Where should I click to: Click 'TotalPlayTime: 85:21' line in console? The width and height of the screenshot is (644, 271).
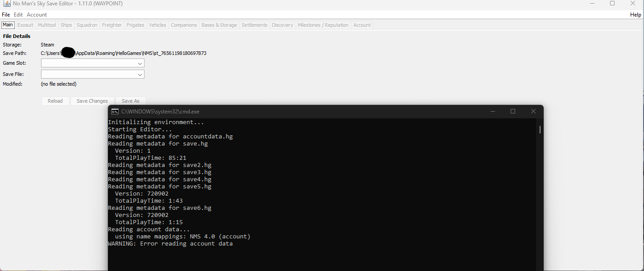pyautogui.click(x=151, y=158)
